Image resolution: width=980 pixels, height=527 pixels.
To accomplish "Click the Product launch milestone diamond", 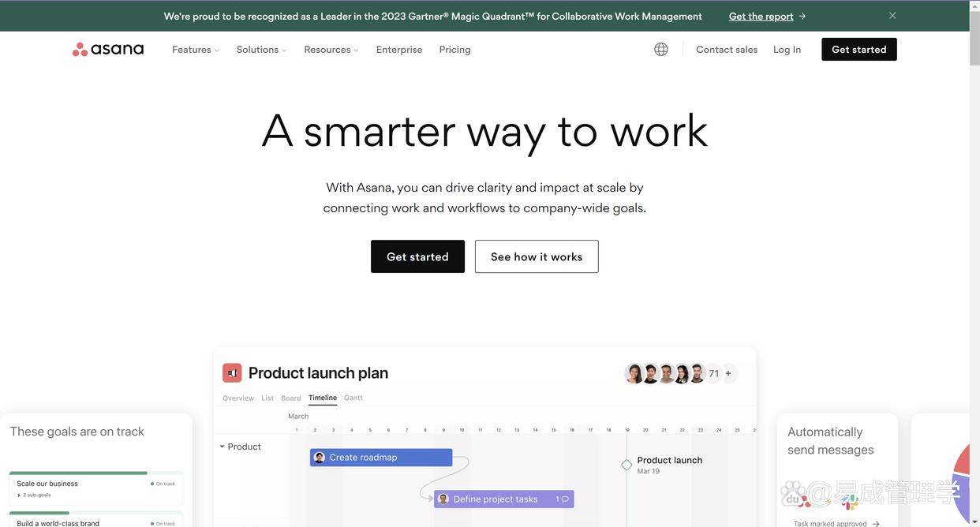I will pyautogui.click(x=627, y=465).
